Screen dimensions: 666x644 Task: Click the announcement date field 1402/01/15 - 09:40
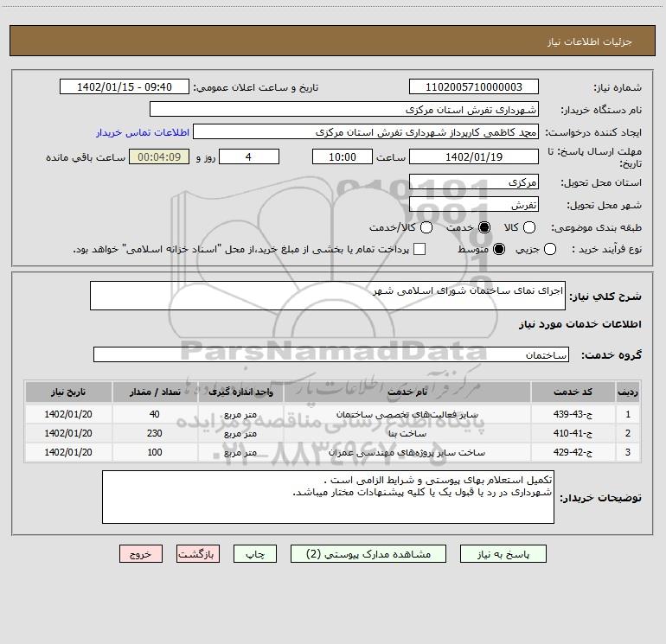[x=125, y=86]
